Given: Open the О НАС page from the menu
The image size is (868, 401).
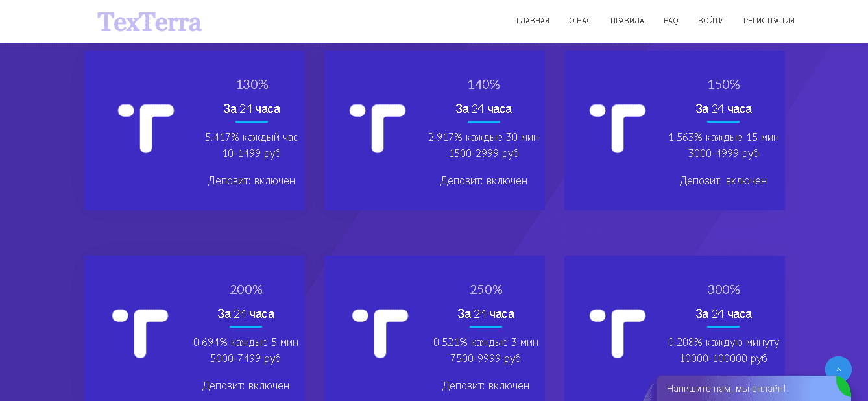Looking at the screenshot, I should tap(579, 20).
